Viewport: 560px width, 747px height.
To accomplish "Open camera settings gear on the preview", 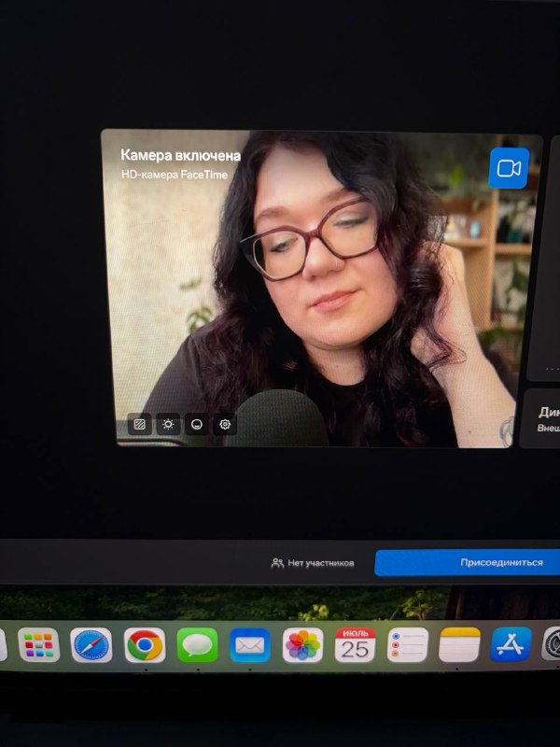I will pyautogui.click(x=225, y=424).
